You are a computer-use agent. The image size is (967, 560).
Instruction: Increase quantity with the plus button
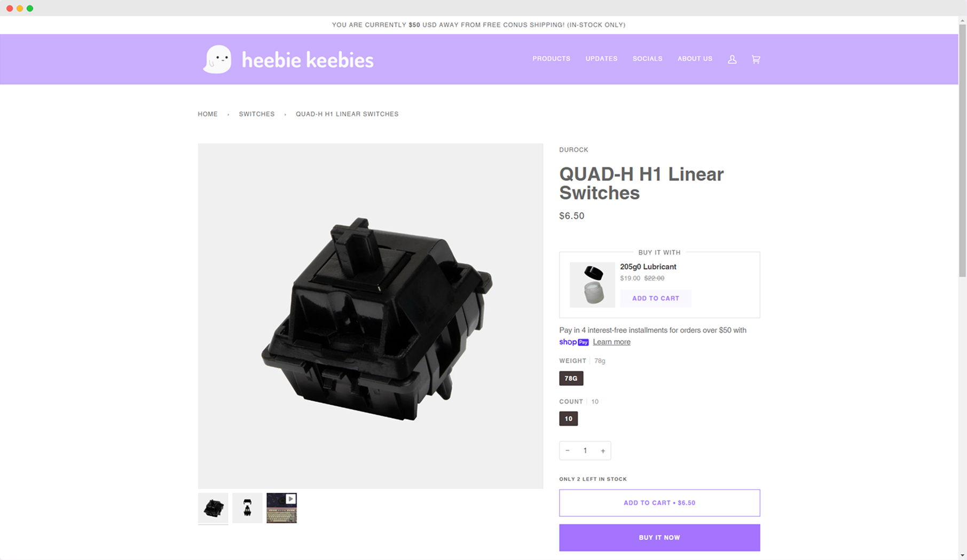(603, 451)
